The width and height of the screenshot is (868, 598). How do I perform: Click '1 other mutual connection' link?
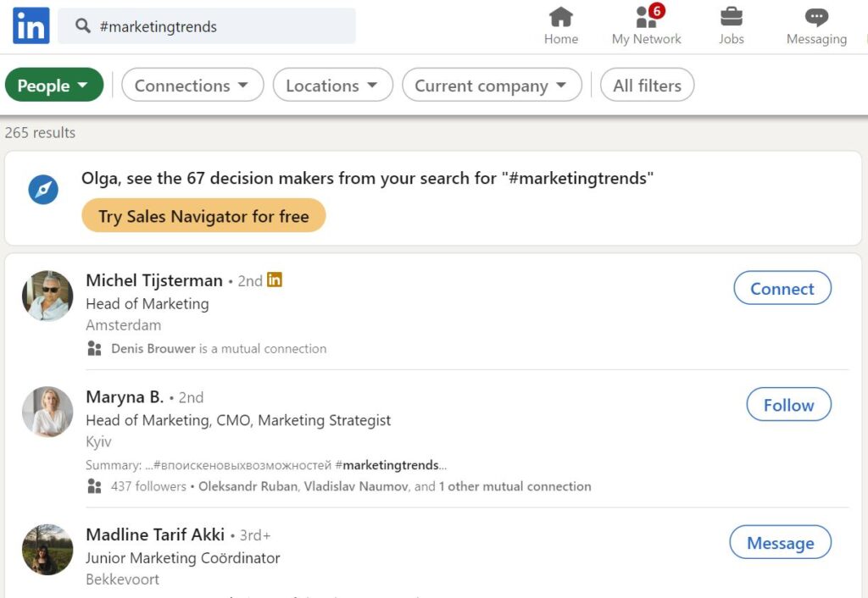click(x=515, y=486)
